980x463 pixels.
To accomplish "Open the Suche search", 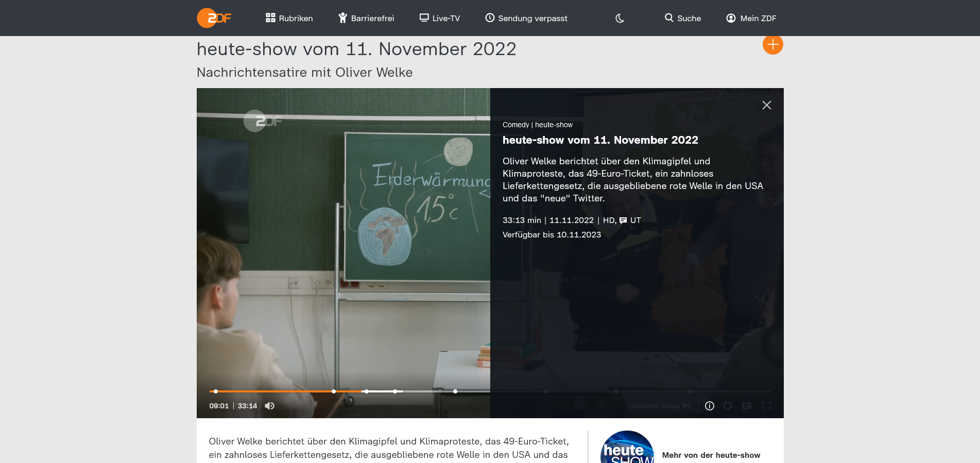I will click(682, 18).
